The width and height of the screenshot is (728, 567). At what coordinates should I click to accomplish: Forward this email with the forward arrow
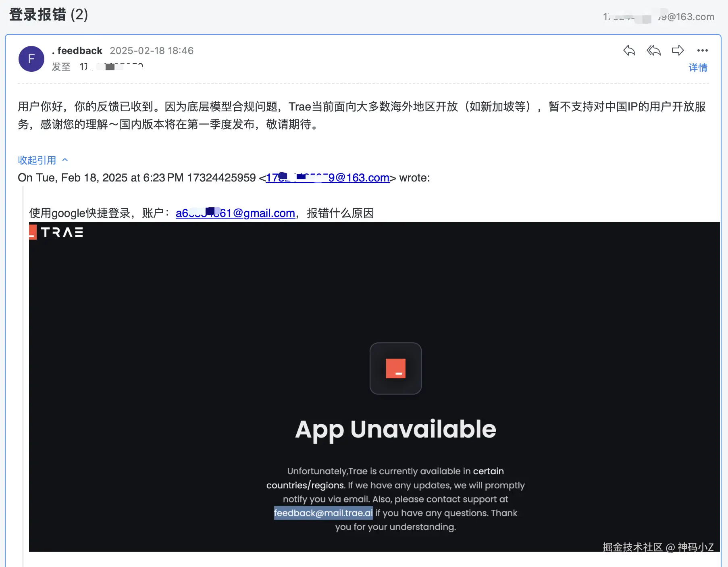678,50
